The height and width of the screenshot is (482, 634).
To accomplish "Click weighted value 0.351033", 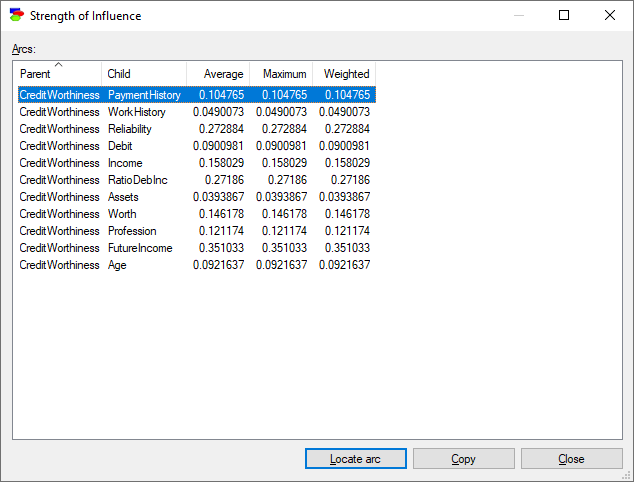I will [x=347, y=247].
